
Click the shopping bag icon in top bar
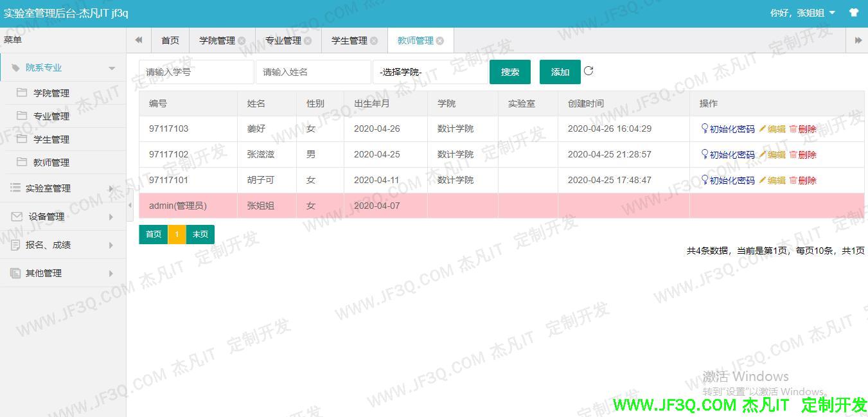(x=853, y=12)
